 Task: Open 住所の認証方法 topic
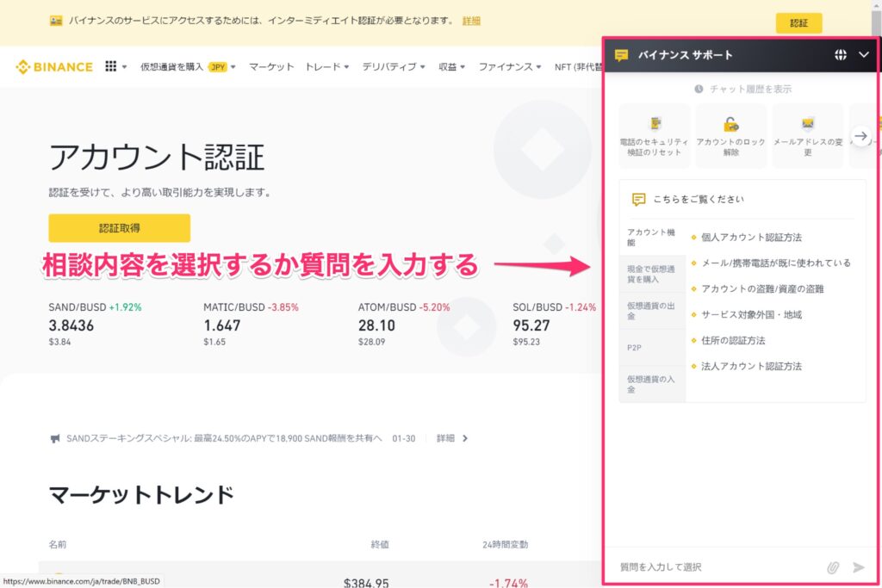click(733, 341)
